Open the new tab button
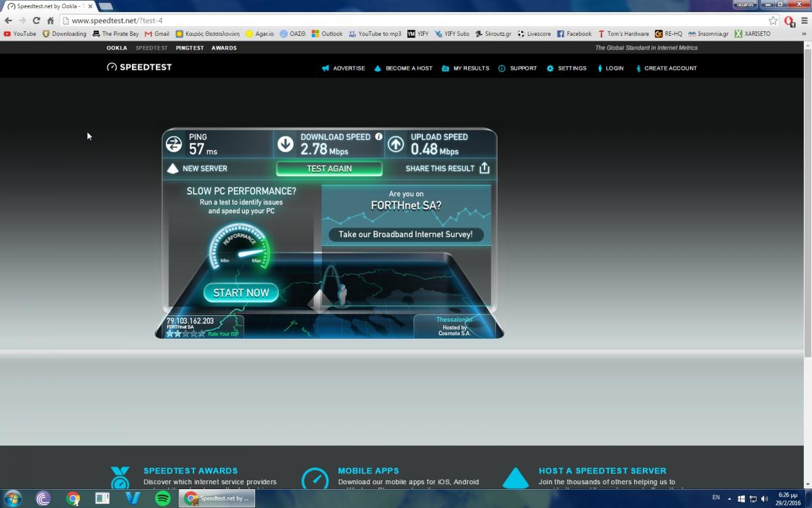 [106, 6]
